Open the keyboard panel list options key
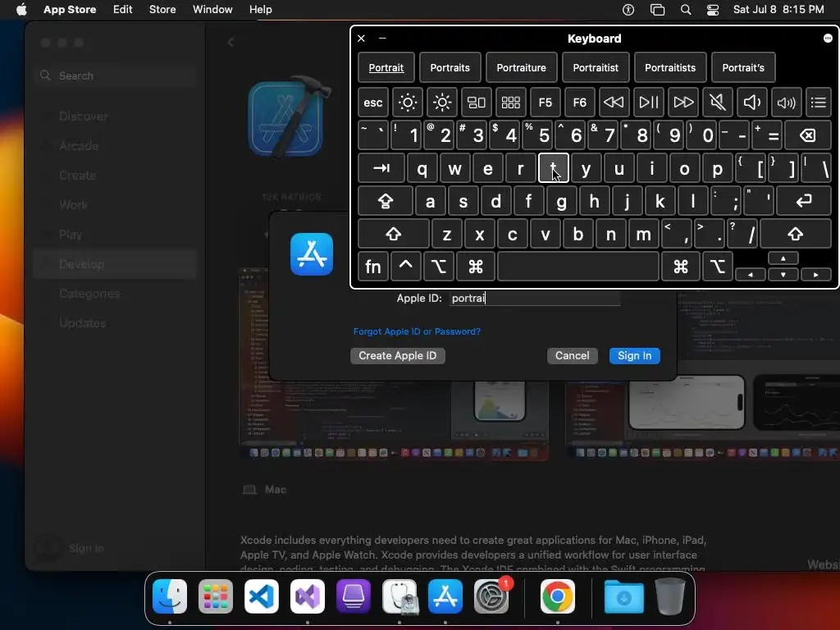 coord(818,103)
